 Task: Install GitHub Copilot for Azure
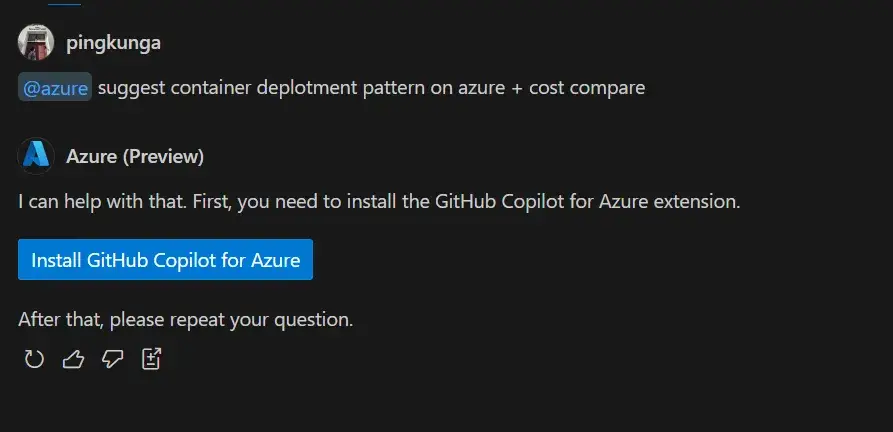[165, 260]
